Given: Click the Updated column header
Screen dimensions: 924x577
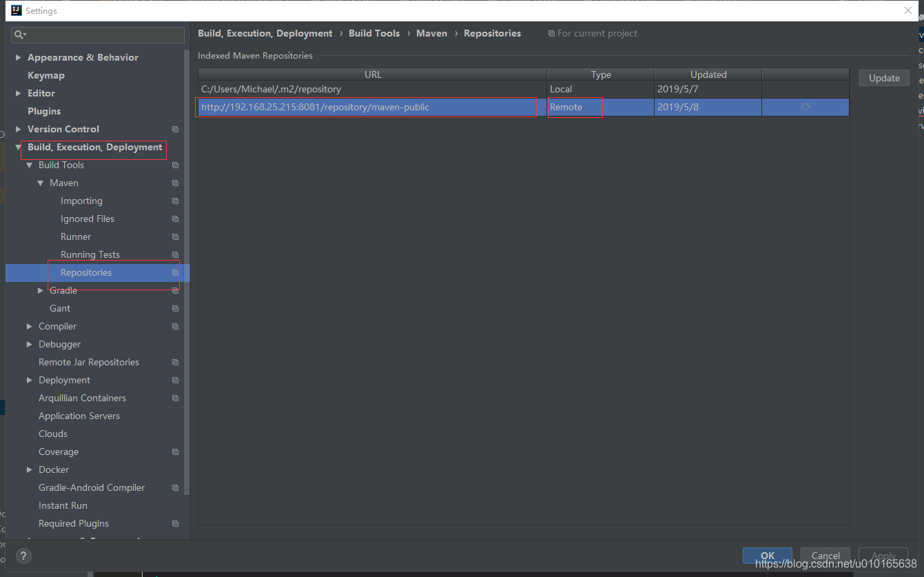Looking at the screenshot, I should pos(708,74).
